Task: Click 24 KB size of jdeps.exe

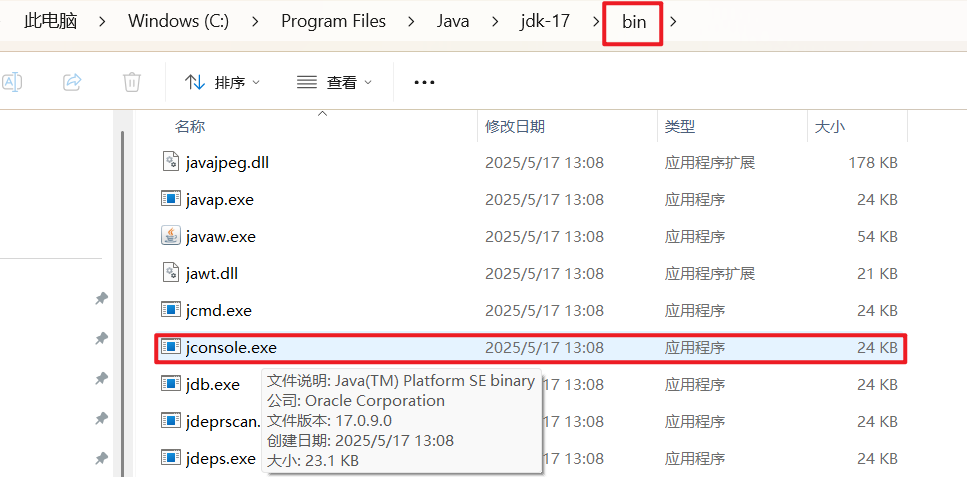Action: [876, 458]
